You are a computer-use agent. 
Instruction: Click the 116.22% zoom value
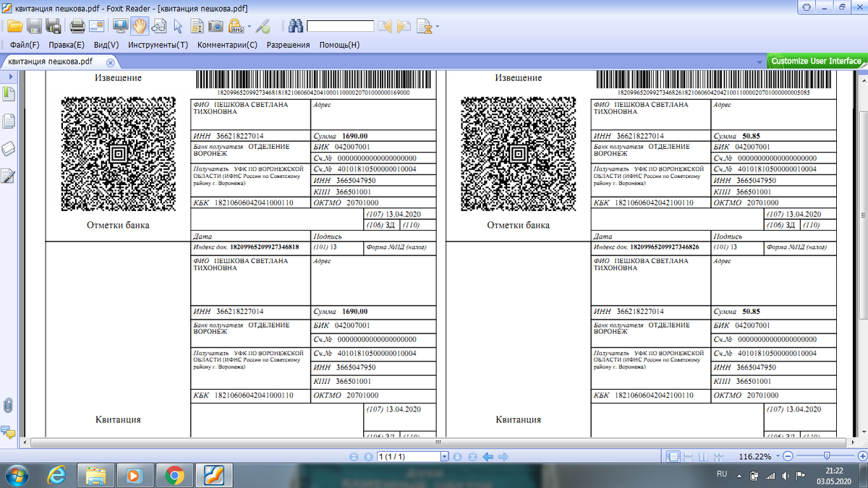click(x=755, y=457)
